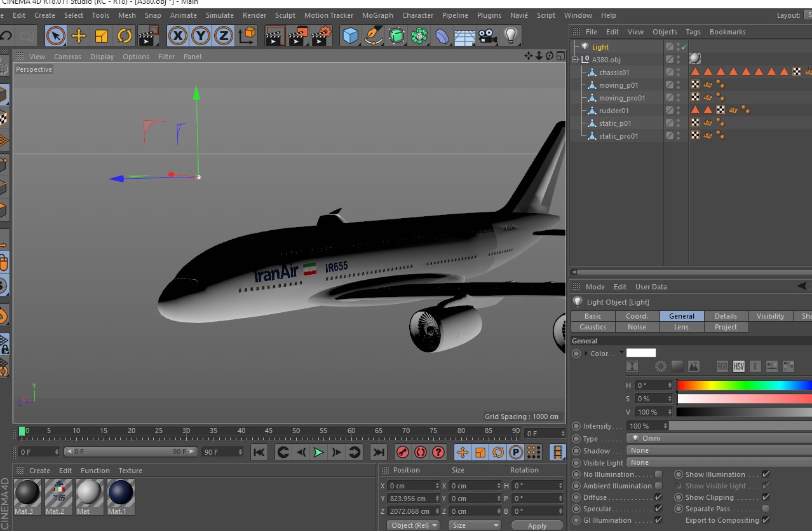Expand the Color parameter triangle
Viewport: 812px width, 531px height.
tap(586, 354)
